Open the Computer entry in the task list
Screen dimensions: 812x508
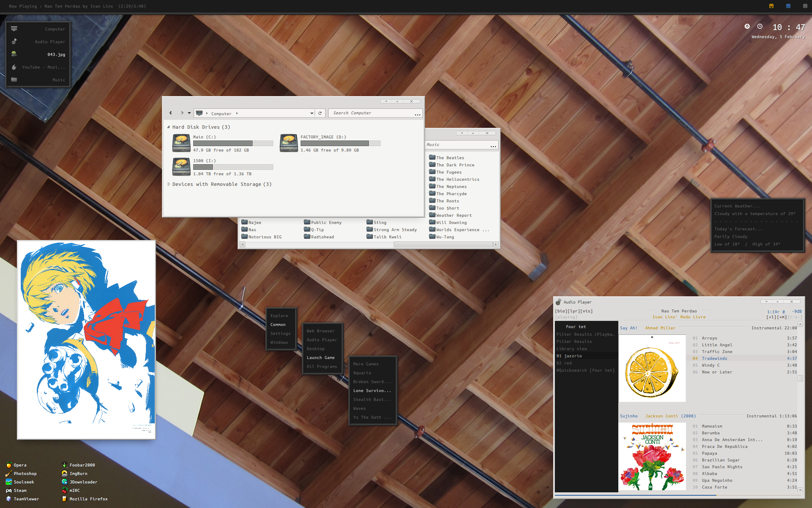click(x=38, y=29)
